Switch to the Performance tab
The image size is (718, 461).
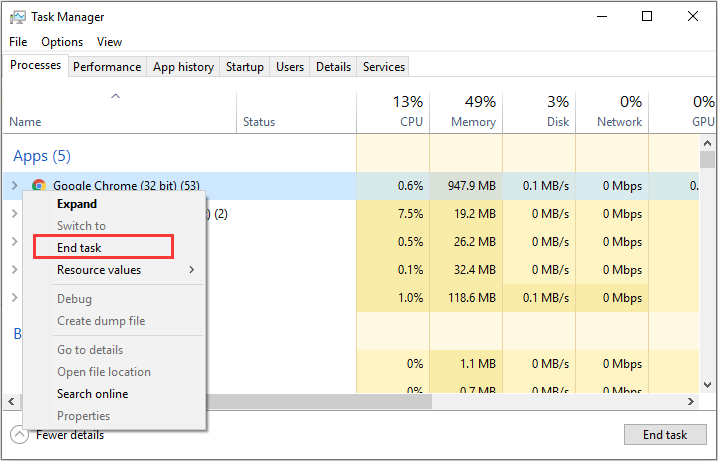coord(107,67)
